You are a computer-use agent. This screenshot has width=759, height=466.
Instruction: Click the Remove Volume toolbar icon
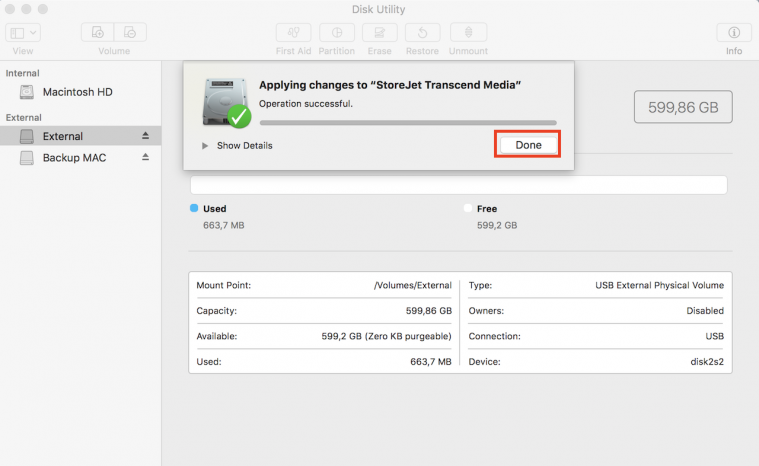point(130,32)
